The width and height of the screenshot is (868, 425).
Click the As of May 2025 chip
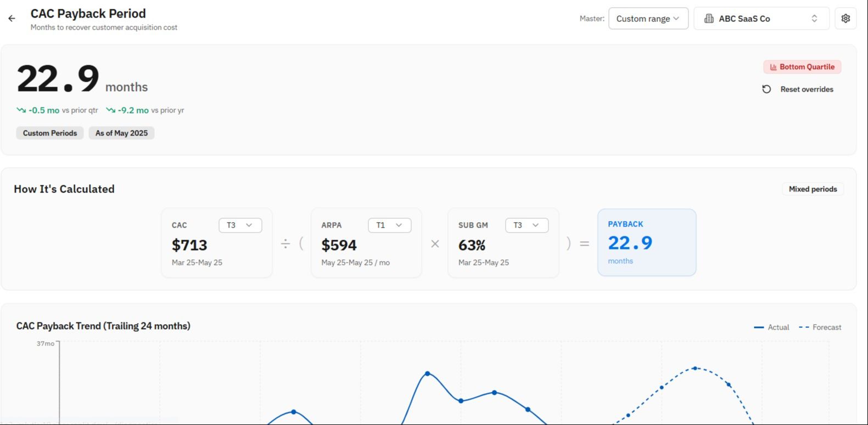click(121, 133)
